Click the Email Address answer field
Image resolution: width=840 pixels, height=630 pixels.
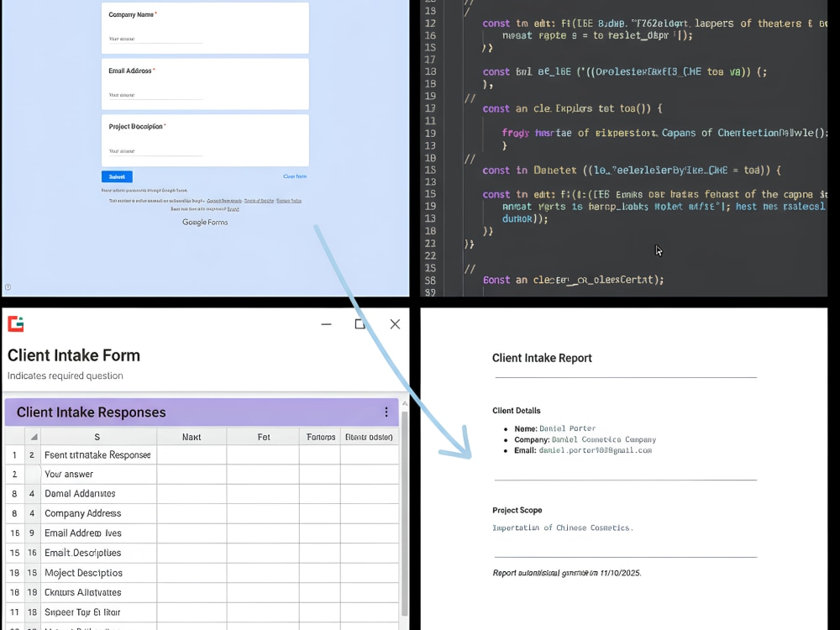click(155, 95)
